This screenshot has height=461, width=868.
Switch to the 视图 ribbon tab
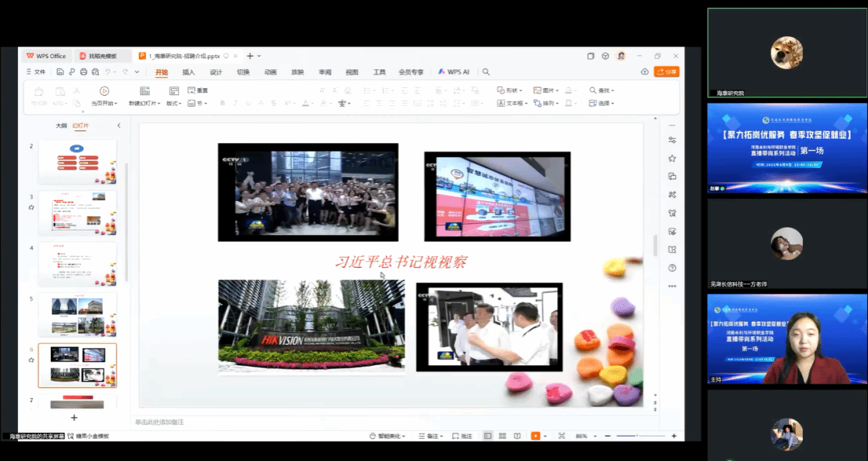pos(352,72)
